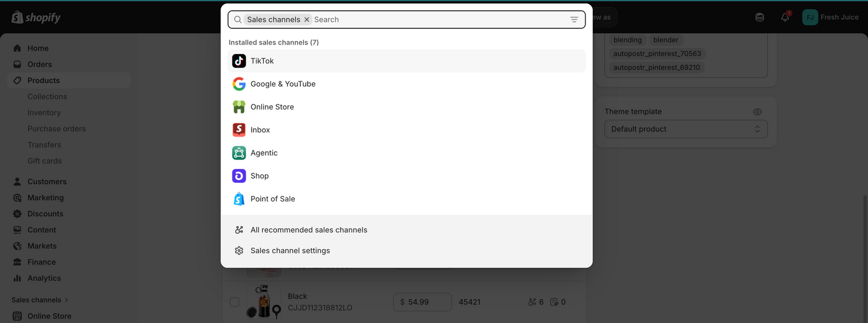The image size is (868, 323).
Task: Click the Content sidebar icon
Action: [x=17, y=230]
